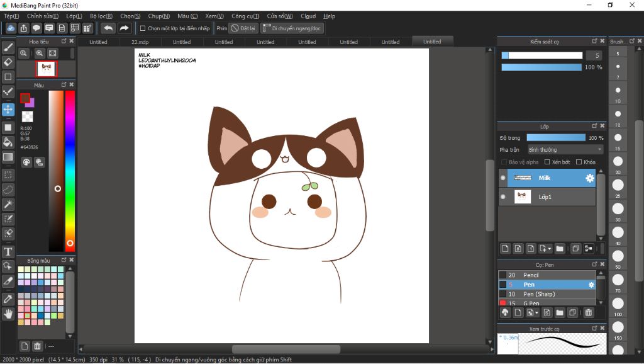Enable the Khóa lock checkbox
This screenshot has width=644, height=364.
pyautogui.click(x=579, y=162)
